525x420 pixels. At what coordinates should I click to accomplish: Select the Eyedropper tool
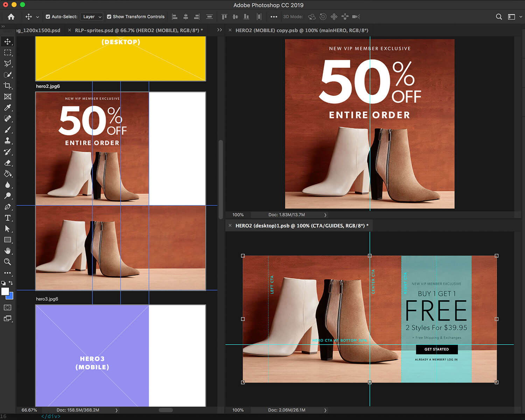(x=7, y=107)
